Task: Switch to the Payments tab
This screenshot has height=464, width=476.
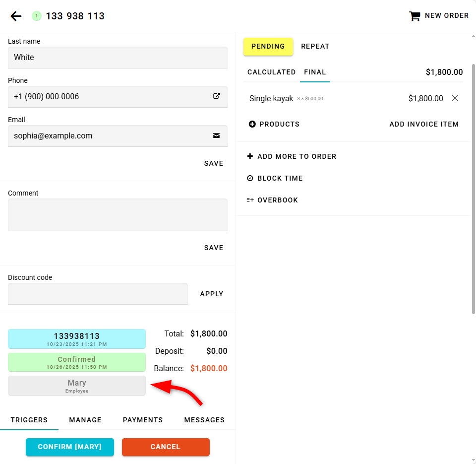Action: click(x=143, y=420)
